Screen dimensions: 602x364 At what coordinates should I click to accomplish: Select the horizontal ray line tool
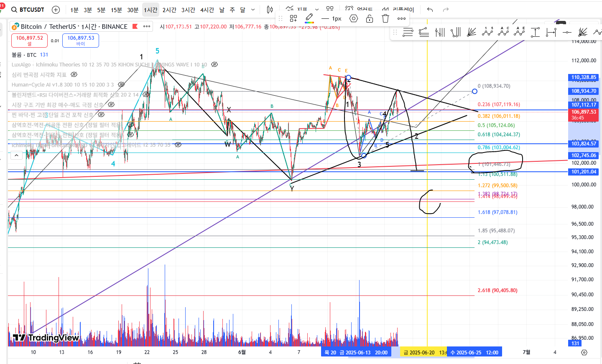[567, 32]
